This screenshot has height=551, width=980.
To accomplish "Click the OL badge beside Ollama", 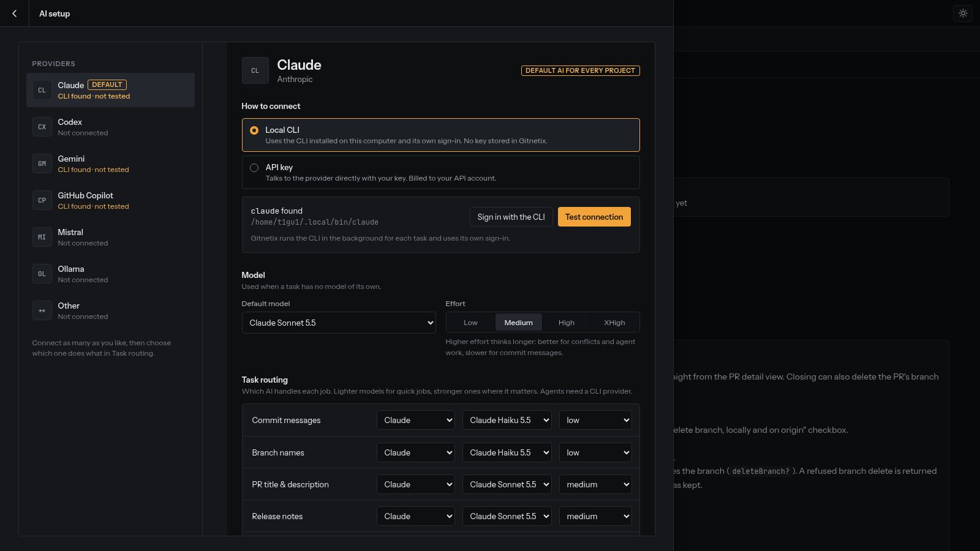I will coord(42,274).
